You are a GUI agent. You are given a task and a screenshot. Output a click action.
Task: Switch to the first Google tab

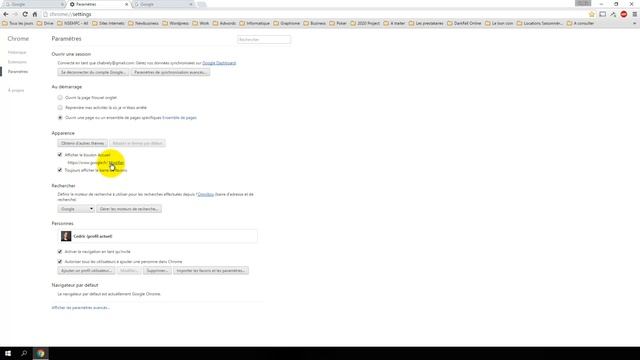[34, 4]
